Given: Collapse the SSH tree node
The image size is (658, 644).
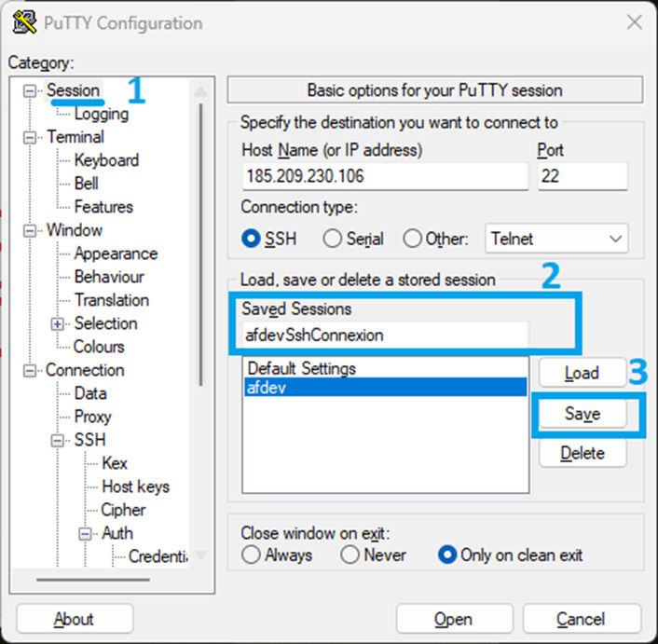Looking at the screenshot, I should [x=57, y=441].
